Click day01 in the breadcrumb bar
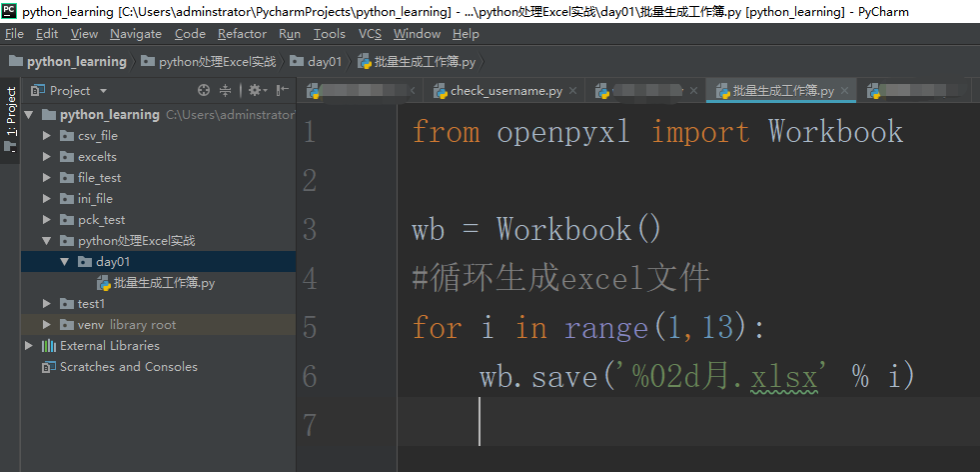 coord(325,61)
